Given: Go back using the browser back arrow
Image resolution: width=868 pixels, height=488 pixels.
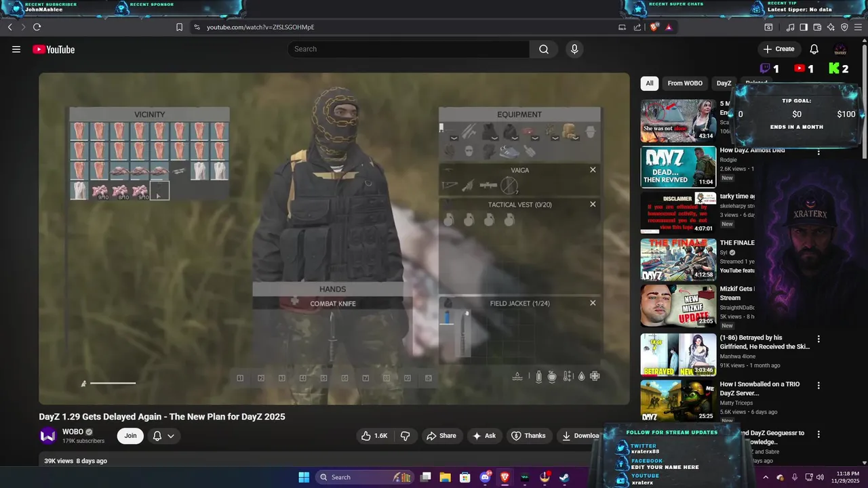Looking at the screenshot, I should [x=9, y=27].
